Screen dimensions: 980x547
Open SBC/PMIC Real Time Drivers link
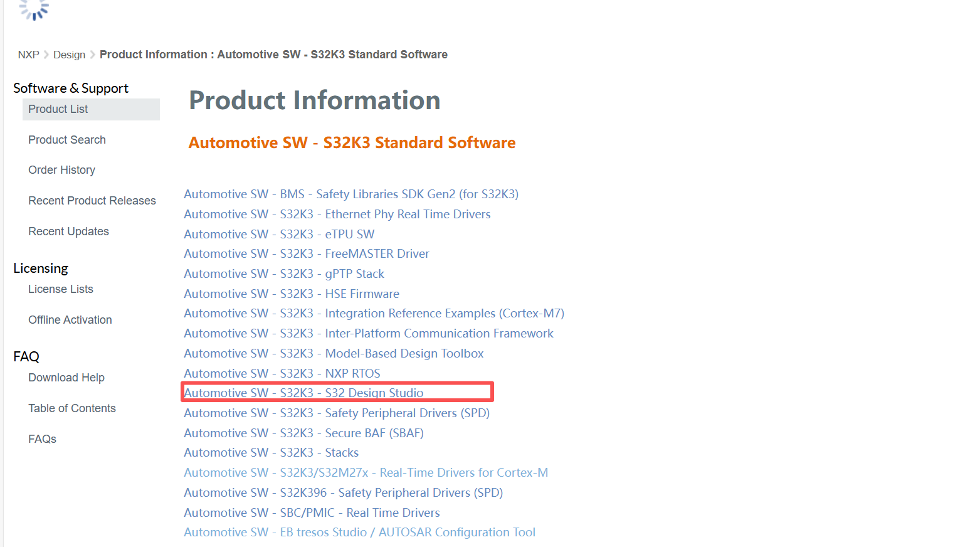click(x=312, y=513)
